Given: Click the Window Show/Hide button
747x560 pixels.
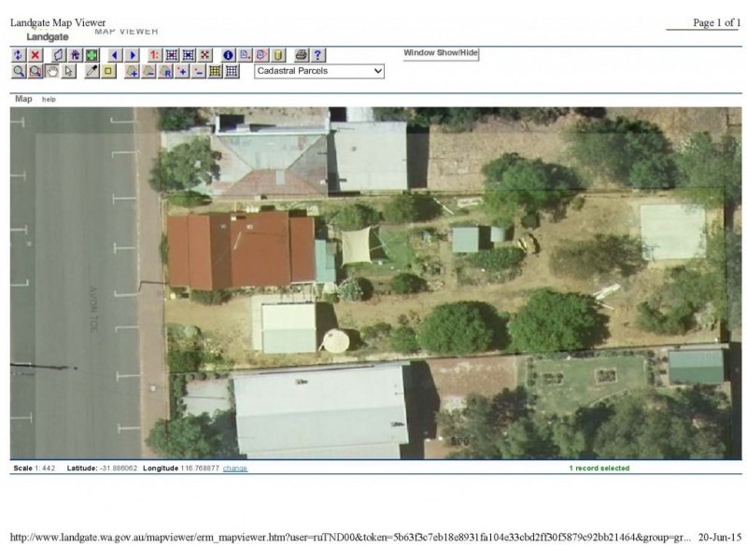Looking at the screenshot, I should (x=441, y=53).
